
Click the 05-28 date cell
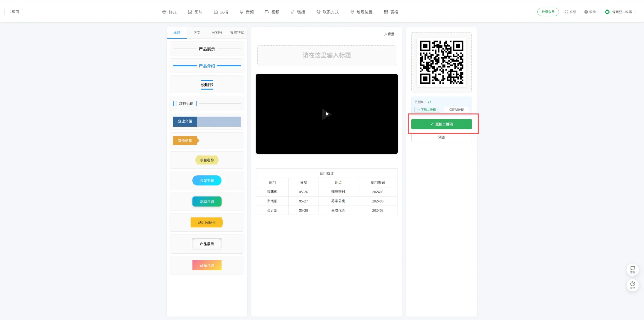pyautogui.click(x=303, y=210)
